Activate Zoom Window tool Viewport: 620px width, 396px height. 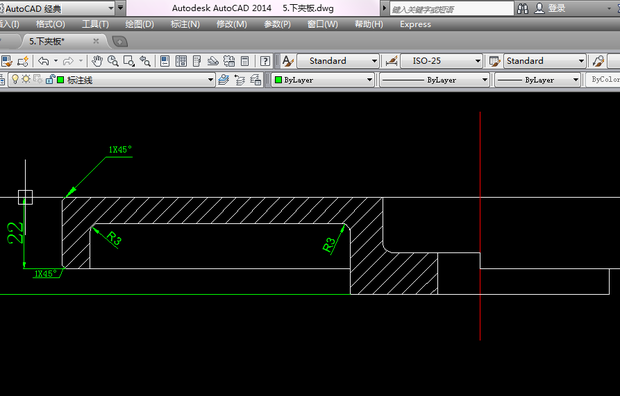(x=129, y=61)
